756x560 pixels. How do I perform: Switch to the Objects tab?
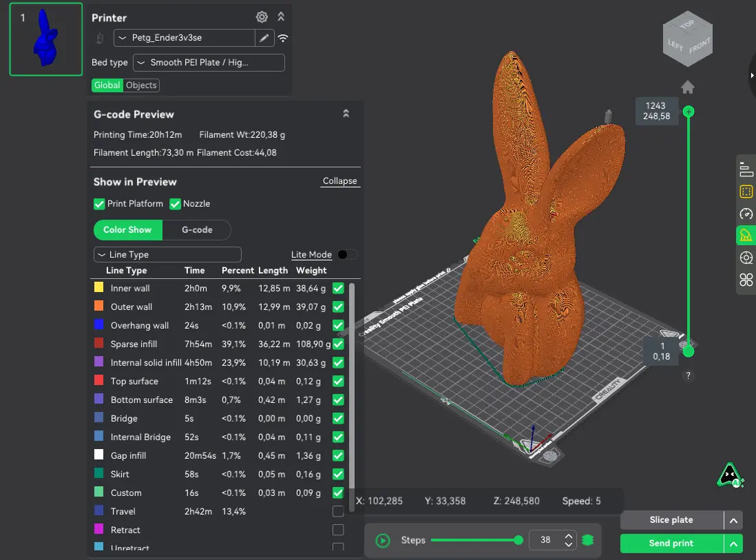click(141, 85)
